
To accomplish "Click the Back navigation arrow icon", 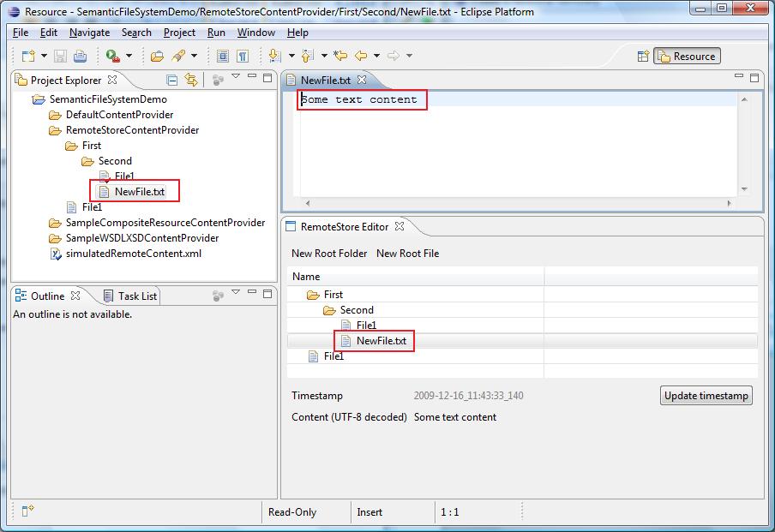I will tap(362, 56).
